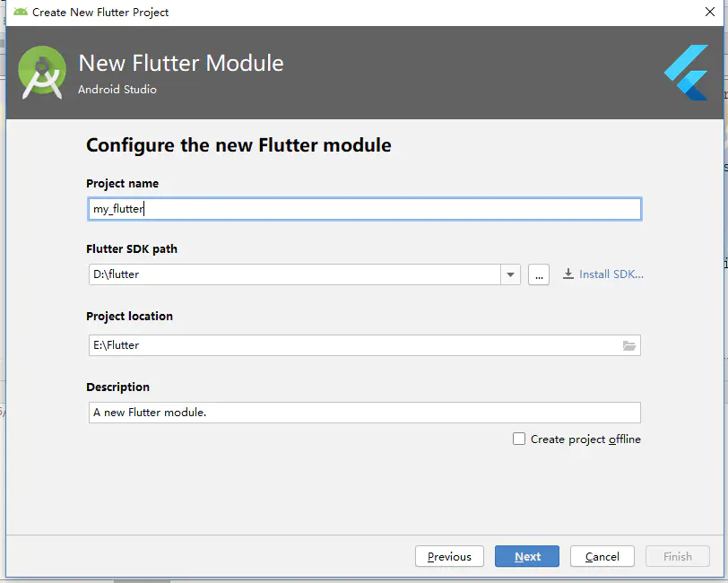Click the Project name input field
728x583 pixels.
pos(365,209)
